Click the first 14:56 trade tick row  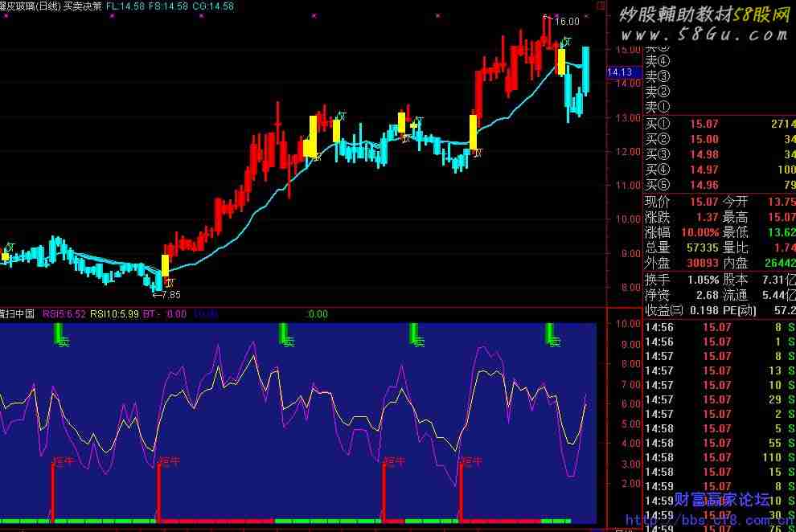[x=719, y=327]
